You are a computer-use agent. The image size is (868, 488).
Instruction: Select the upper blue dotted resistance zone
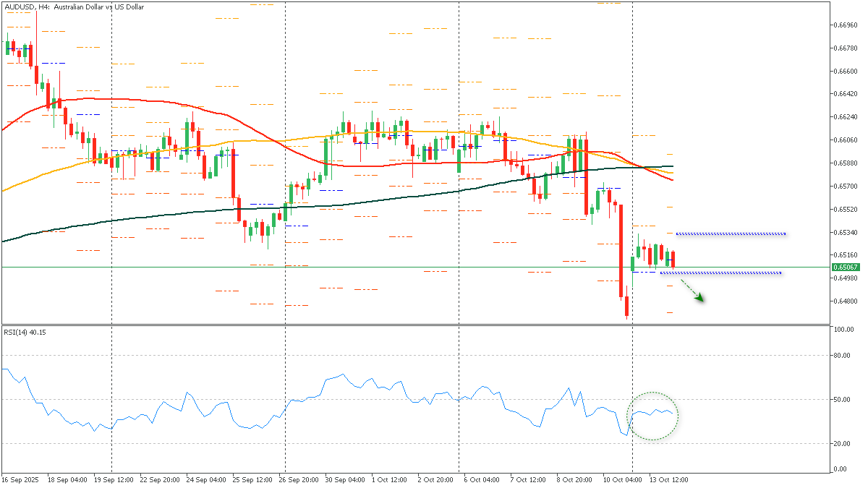tap(731, 234)
